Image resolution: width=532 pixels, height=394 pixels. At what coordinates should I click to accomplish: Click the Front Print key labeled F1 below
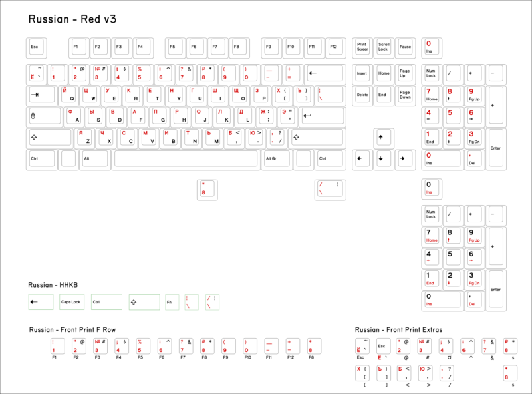58,347
